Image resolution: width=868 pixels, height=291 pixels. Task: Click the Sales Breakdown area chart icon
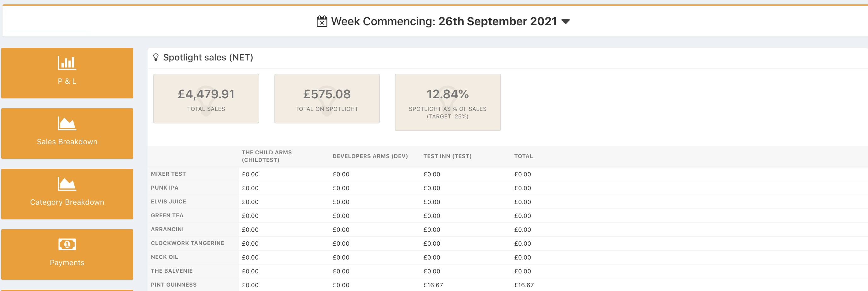pyautogui.click(x=67, y=123)
